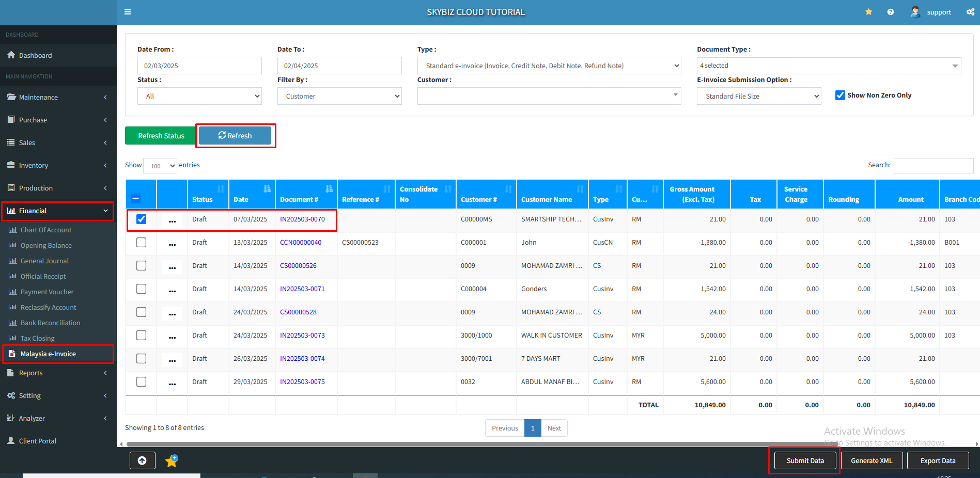Viewport: 980px width, 478px height.
Task: Open Malaysia e-Invoice in the sidebar
Action: coord(48,354)
